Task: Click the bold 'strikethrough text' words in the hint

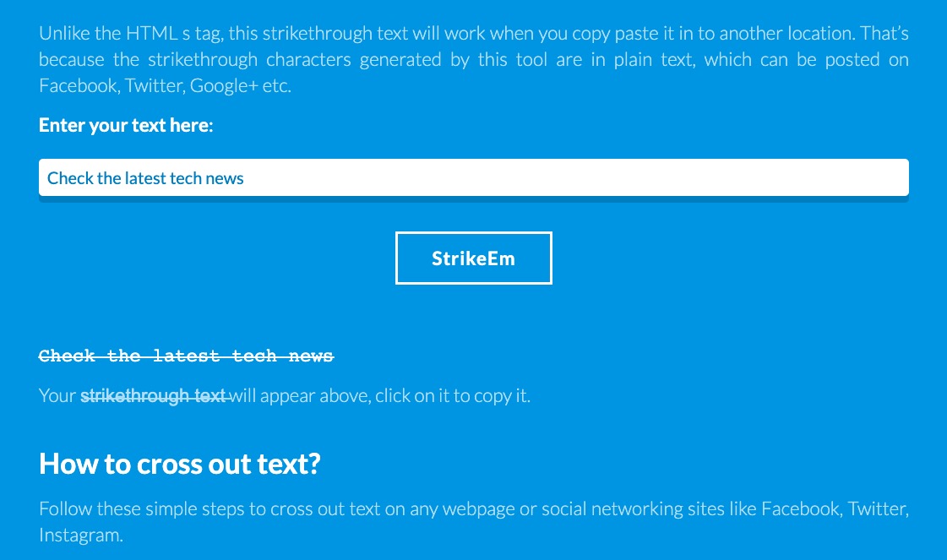Action: pos(154,395)
